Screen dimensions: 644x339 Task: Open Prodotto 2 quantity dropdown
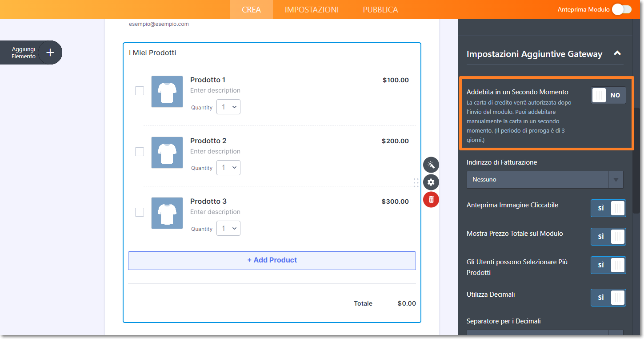[228, 168]
